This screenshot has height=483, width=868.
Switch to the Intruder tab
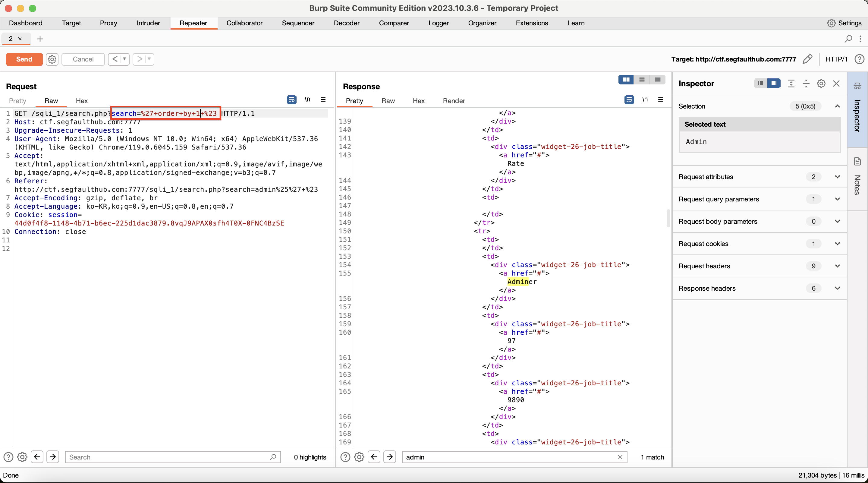148,23
